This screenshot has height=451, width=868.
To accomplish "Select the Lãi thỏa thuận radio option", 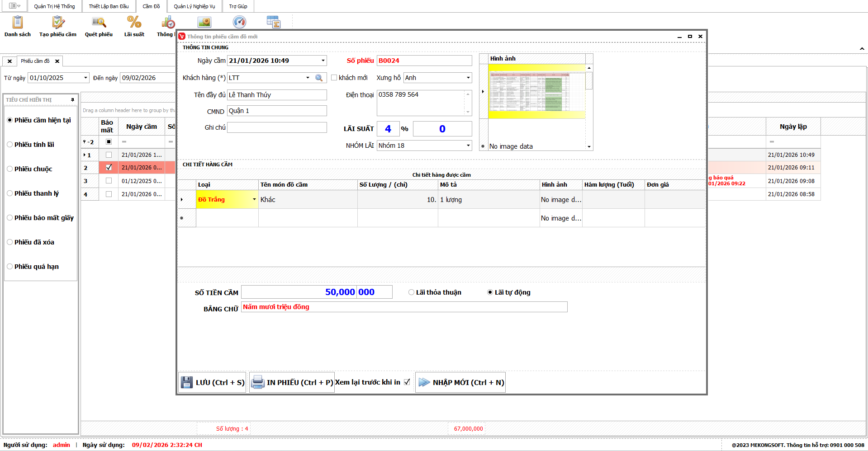I will (x=411, y=292).
